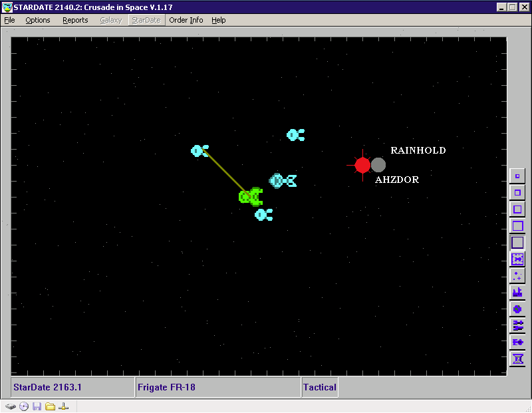Expand the Order Info menu
Screen dimensions: 532x413
pyautogui.click(x=186, y=20)
